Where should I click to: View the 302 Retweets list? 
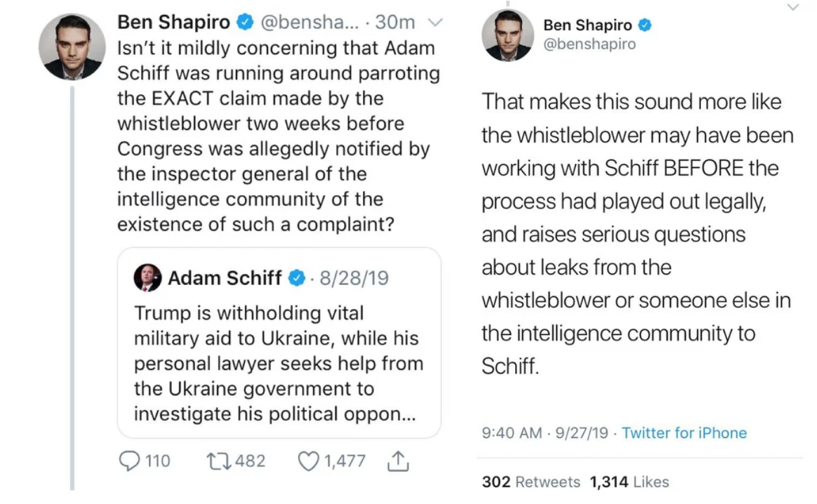[531, 481]
